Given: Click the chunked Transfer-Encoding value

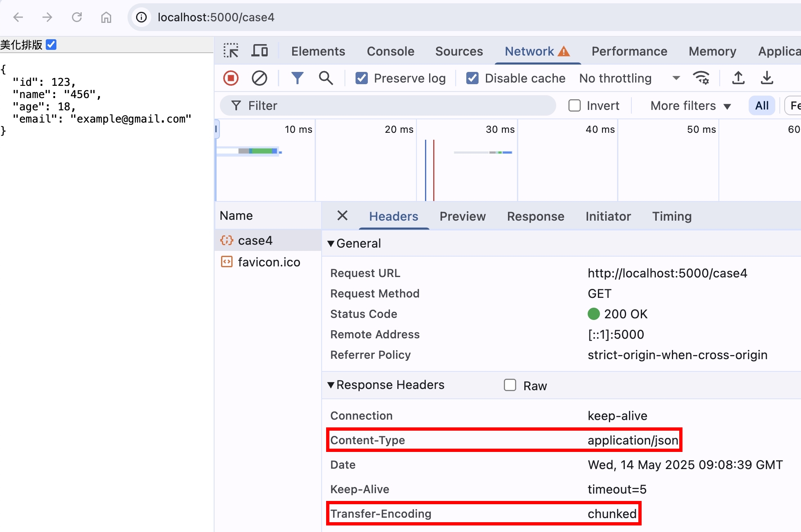Looking at the screenshot, I should click(x=612, y=514).
